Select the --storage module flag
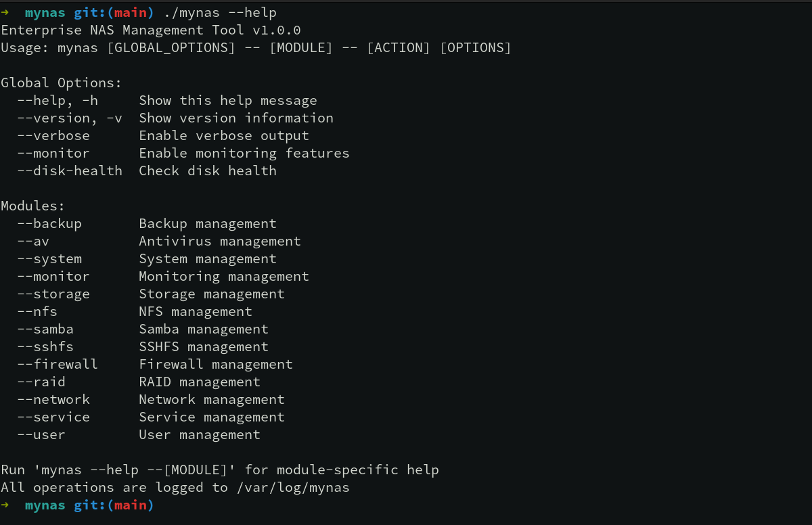 [x=53, y=294]
